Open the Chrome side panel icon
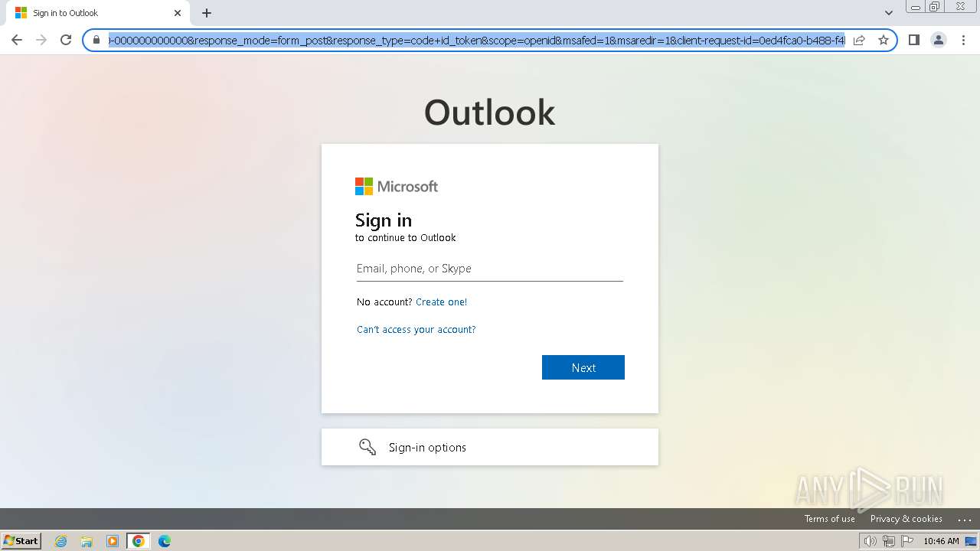Viewport: 980px width, 551px height. point(913,40)
